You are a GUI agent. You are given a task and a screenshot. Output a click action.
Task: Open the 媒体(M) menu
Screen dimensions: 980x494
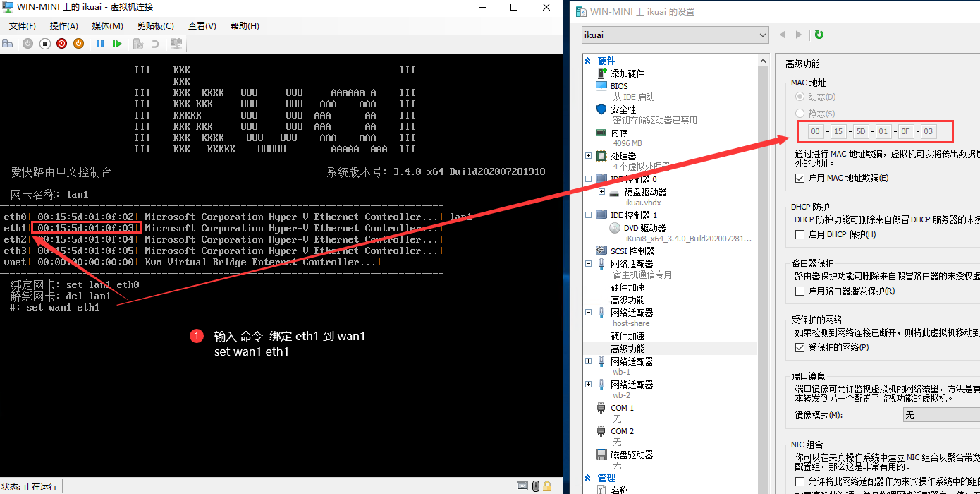[x=108, y=26]
